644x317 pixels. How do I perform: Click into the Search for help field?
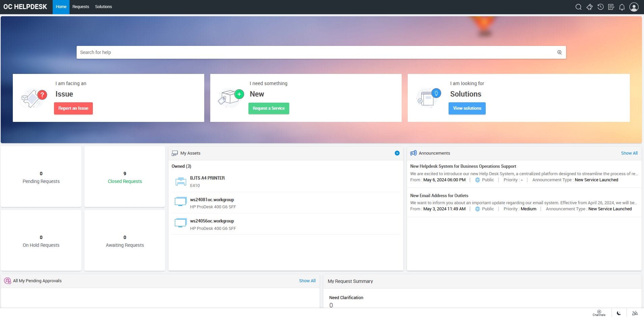coord(314,52)
